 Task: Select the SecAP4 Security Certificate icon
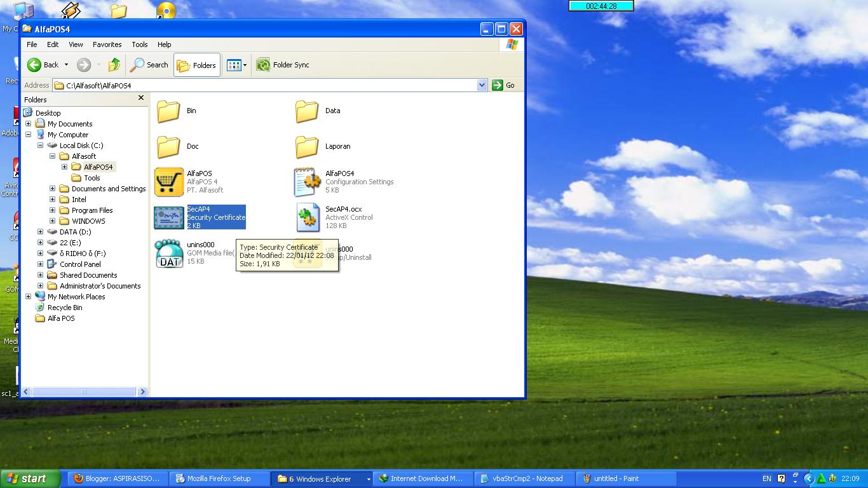169,217
